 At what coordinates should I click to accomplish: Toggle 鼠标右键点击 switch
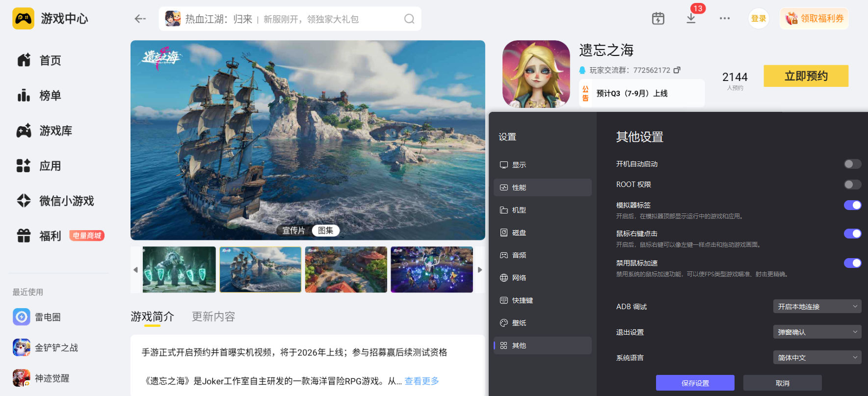click(x=852, y=234)
